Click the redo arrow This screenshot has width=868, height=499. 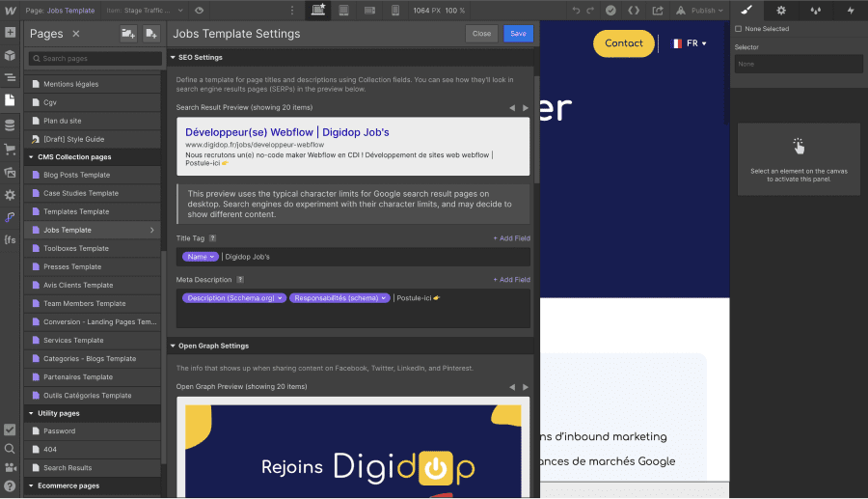(590, 10)
